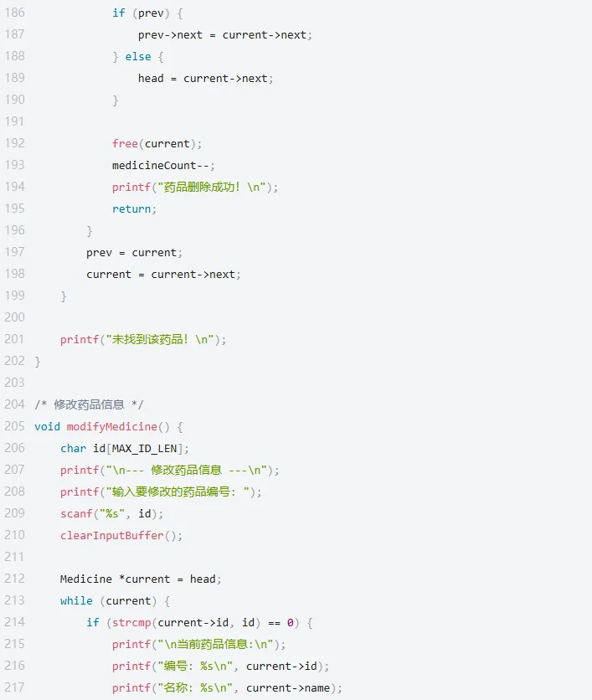Click line number 217
Viewport: 592px width, 700px height.
15,687
